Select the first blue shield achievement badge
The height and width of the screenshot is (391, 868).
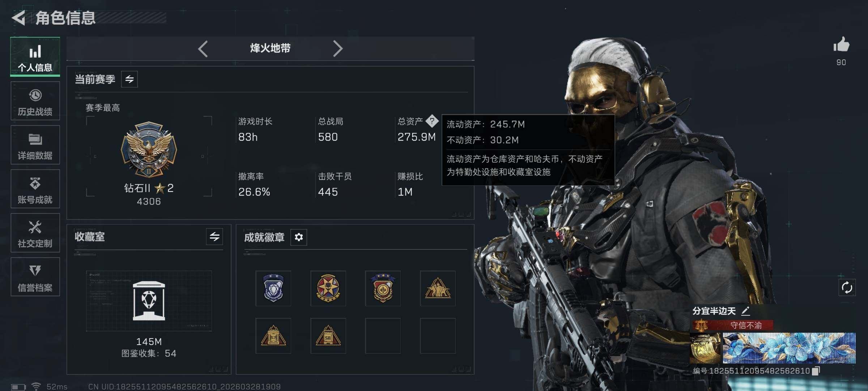tap(273, 288)
